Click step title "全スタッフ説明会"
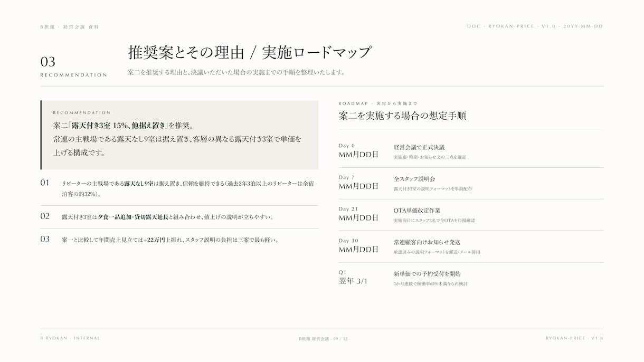The height and width of the screenshot is (362, 644). click(x=414, y=179)
